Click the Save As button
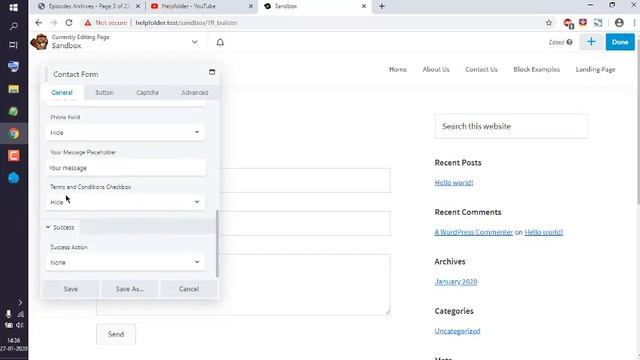This screenshot has width=640, height=360. click(x=130, y=289)
